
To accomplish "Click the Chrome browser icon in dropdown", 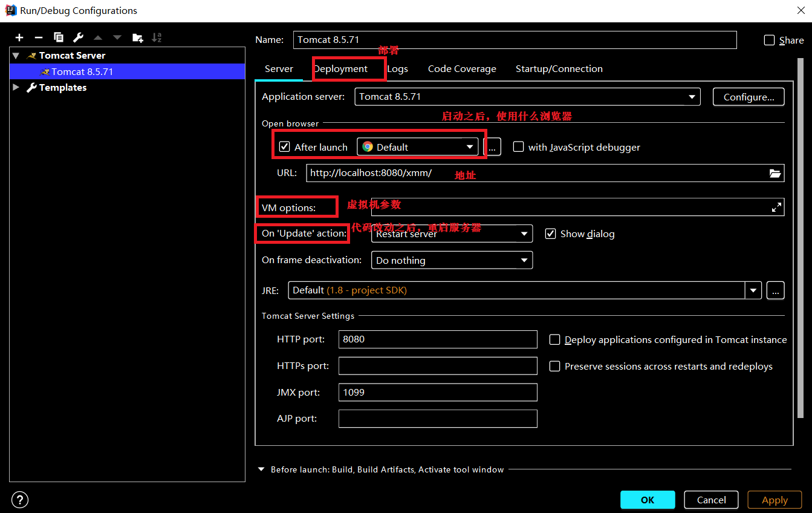I will [368, 147].
